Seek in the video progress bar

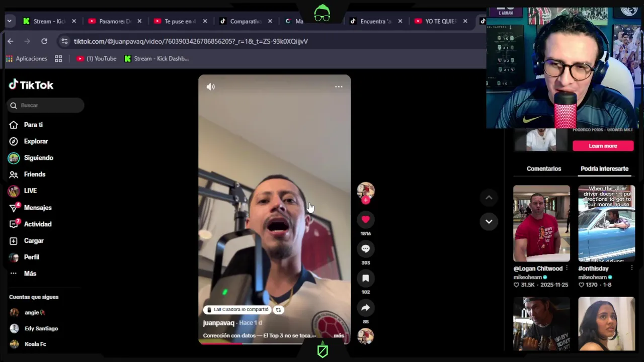(274, 343)
